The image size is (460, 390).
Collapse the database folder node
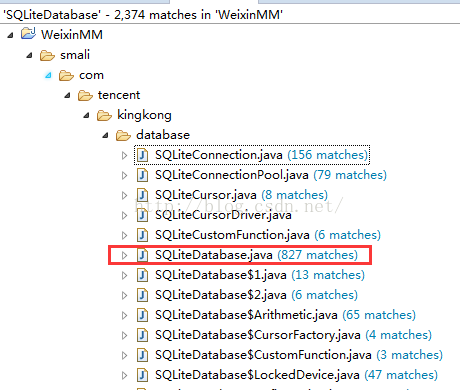click(x=105, y=135)
